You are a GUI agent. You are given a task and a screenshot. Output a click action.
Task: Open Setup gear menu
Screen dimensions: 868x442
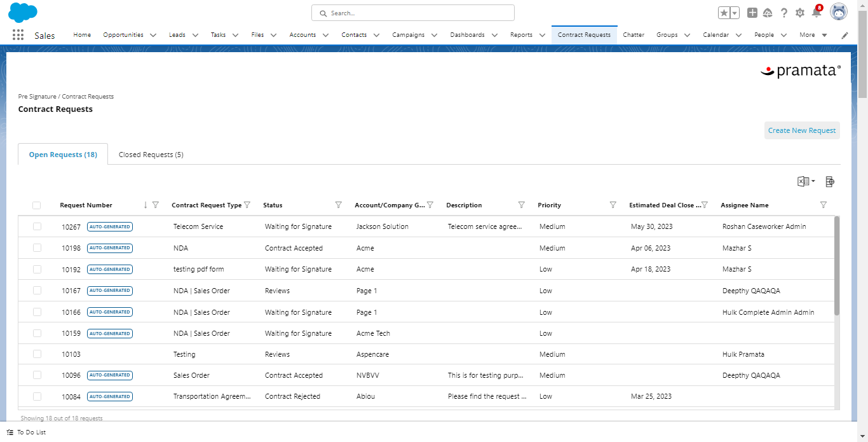[x=800, y=13]
